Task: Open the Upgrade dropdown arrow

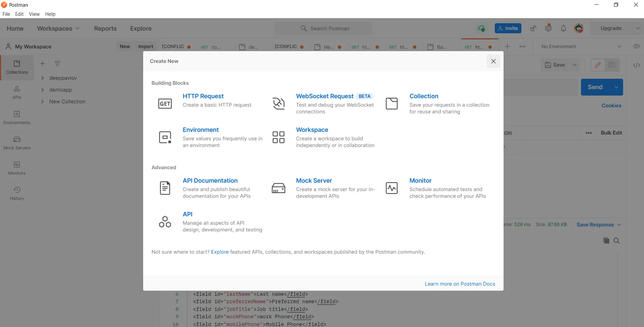Action: coord(638,28)
